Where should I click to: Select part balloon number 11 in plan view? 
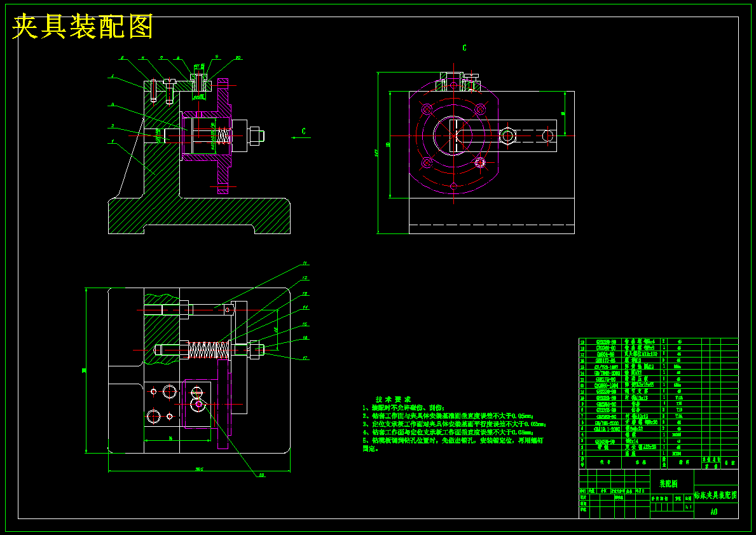(305, 264)
